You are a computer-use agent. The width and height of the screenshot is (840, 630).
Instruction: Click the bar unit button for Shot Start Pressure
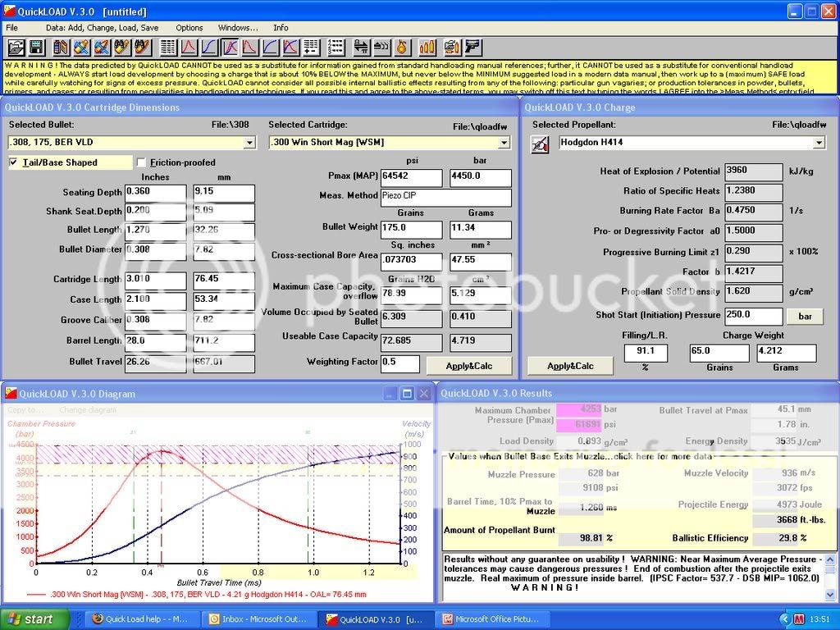click(804, 316)
